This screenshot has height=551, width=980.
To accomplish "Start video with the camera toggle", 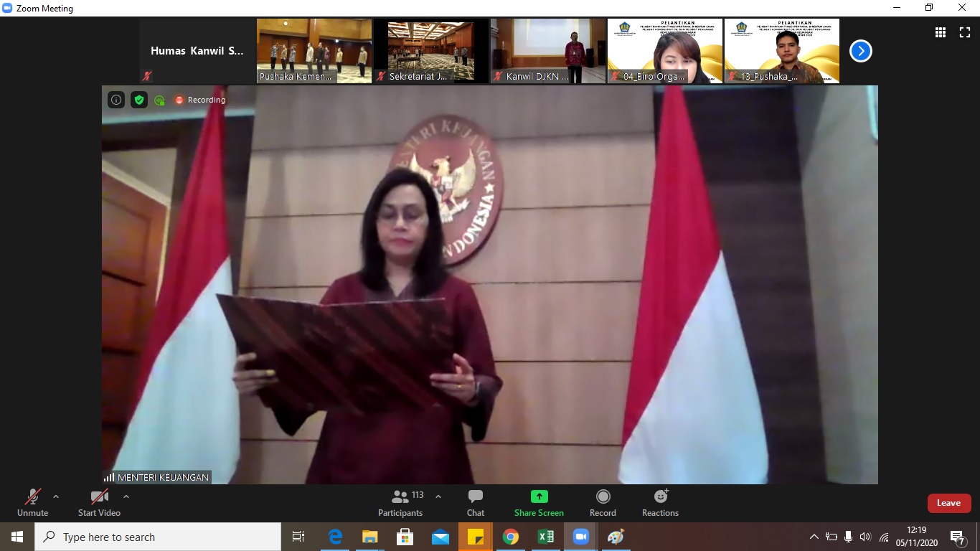I will pos(99,503).
